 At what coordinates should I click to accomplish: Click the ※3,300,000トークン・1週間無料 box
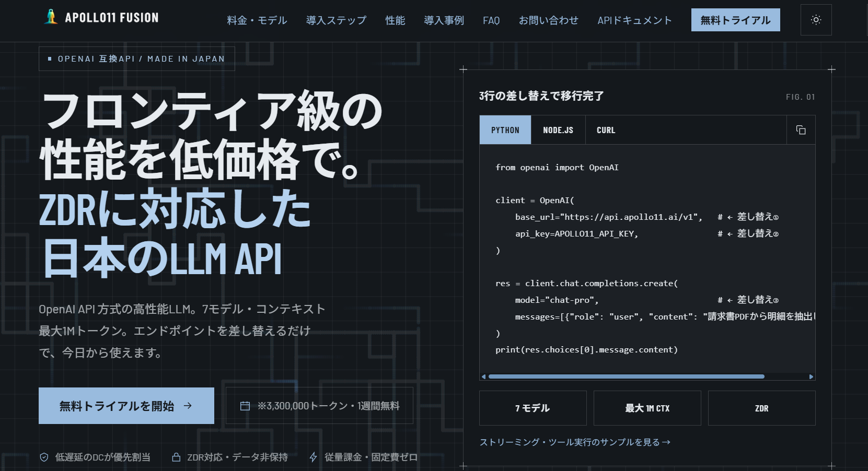[x=319, y=406]
